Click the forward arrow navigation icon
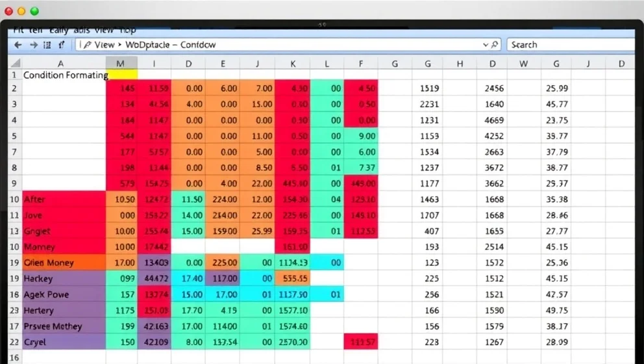Image resolution: width=644 pixels, height=364 pixels. pyautogui.click(x=32, y=45)
